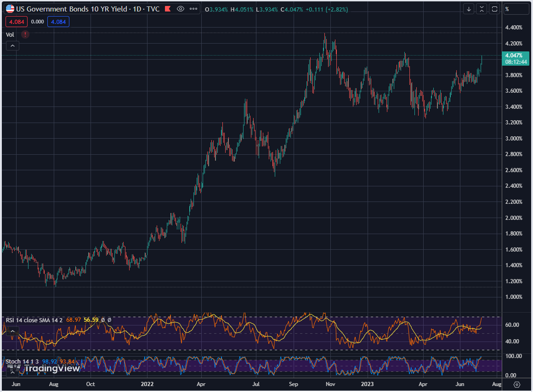Click the Vol warning exclamation icon

coord(25,34)
